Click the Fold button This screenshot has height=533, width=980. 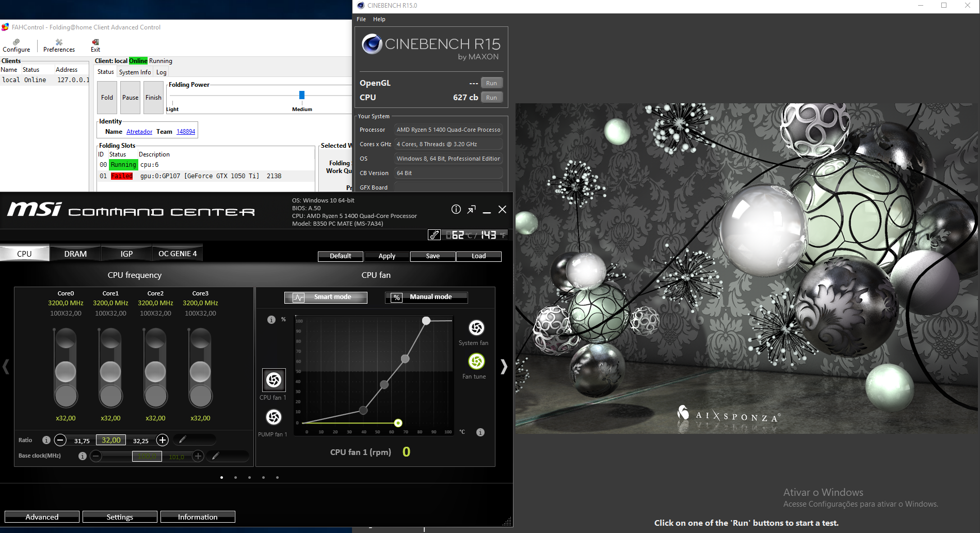pos(107,97)
